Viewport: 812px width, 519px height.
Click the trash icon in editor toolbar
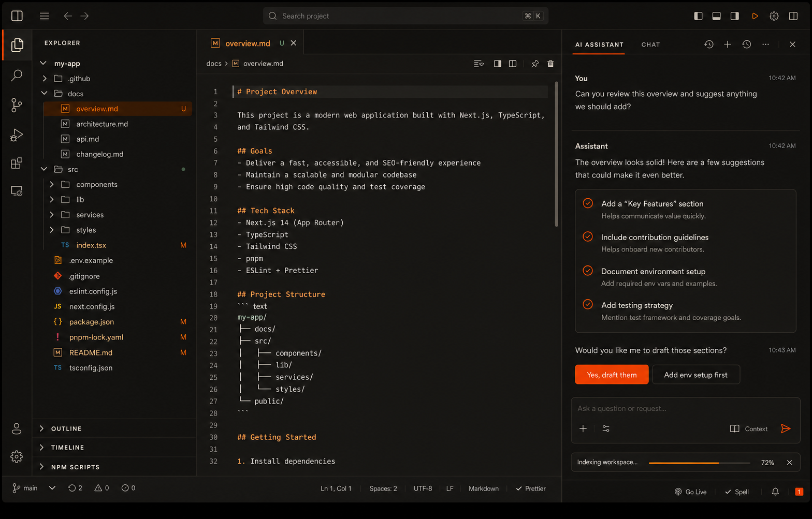tap(550, 64)
